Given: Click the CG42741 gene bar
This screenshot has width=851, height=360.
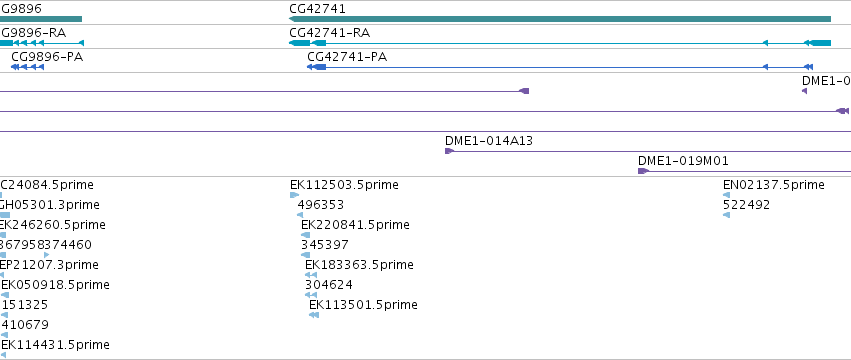Looking at the screenshot, I should 560,19.
